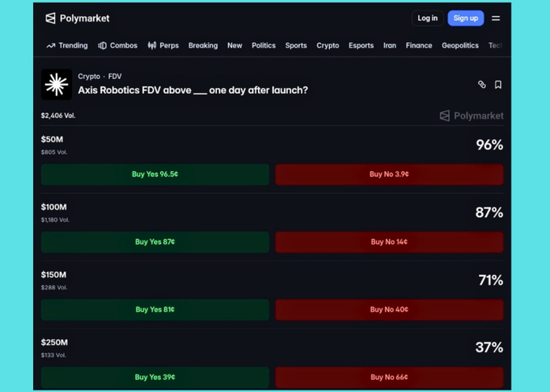Select the $150M outcome label
Screen dimensions: 550x392
pyautogui.click(x=53, y=275)
